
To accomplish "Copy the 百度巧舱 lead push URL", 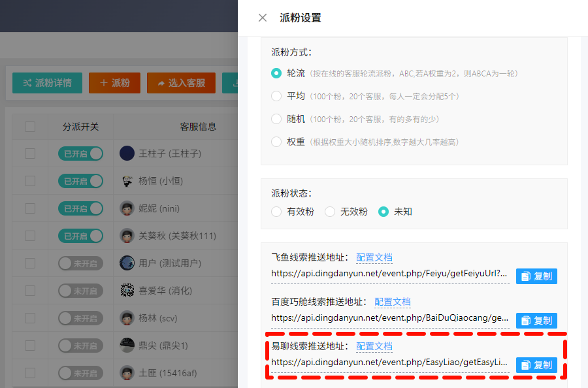I will tap(536, 321).
